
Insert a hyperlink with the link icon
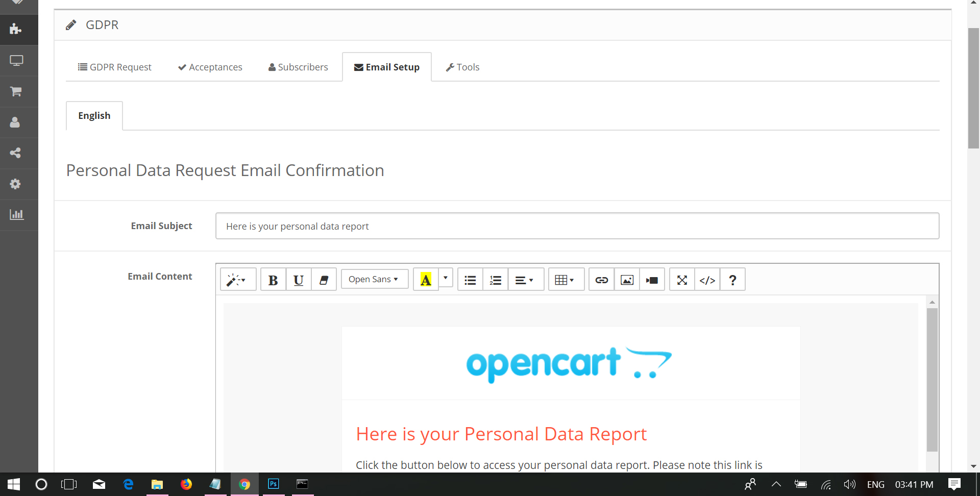point(602,280)
